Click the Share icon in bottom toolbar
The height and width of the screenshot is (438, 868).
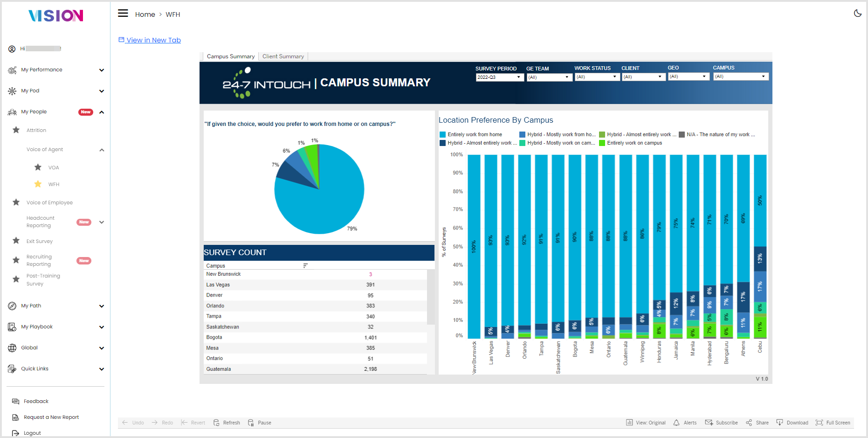pyautogui.click(x=749, y=423)
